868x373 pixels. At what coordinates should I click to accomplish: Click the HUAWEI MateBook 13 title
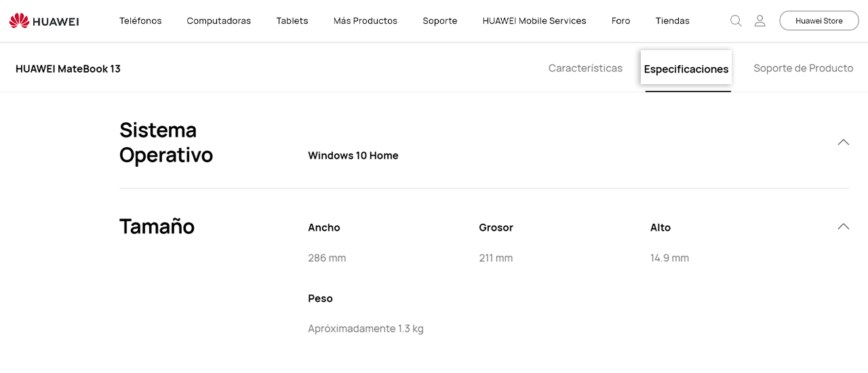(x=68, y=68)
